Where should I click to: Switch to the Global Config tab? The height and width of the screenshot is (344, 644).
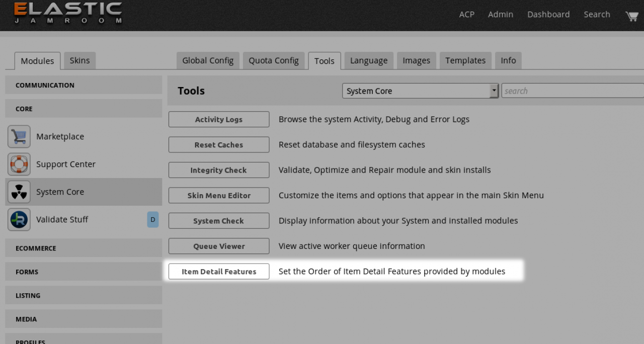[208, 61]
